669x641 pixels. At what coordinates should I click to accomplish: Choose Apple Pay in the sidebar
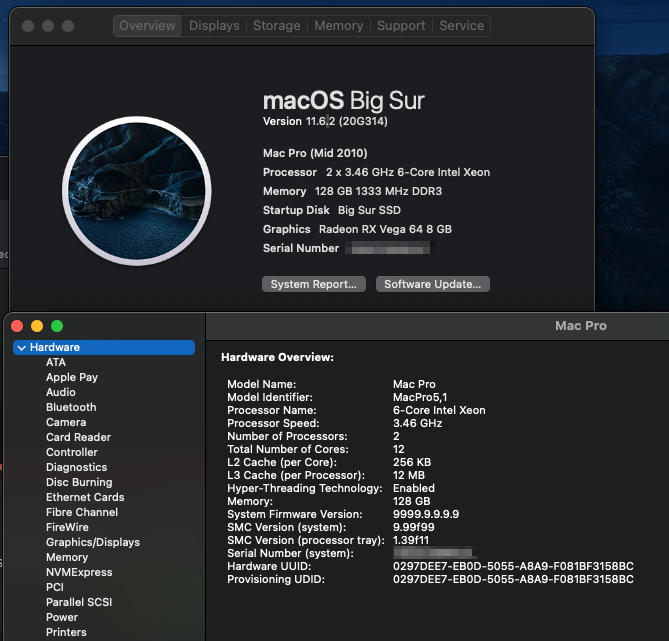pos(72,377)
